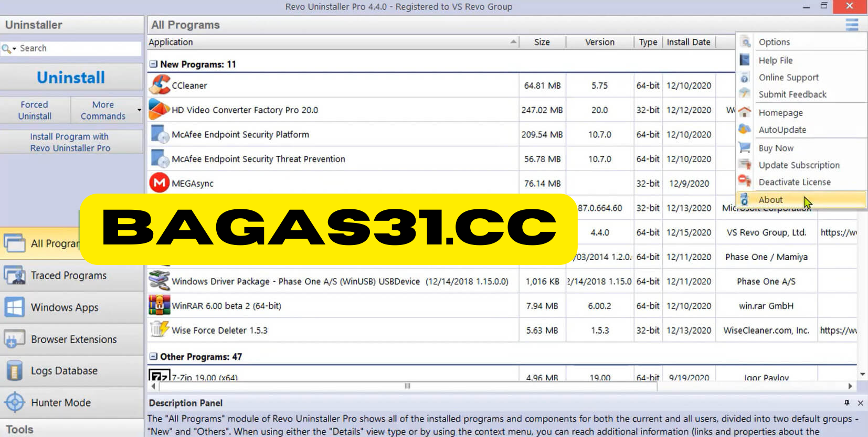This screenshot has height=437, width=868.
Task: Collapse the Other Programs: 47 group
Action: [153, 356]
